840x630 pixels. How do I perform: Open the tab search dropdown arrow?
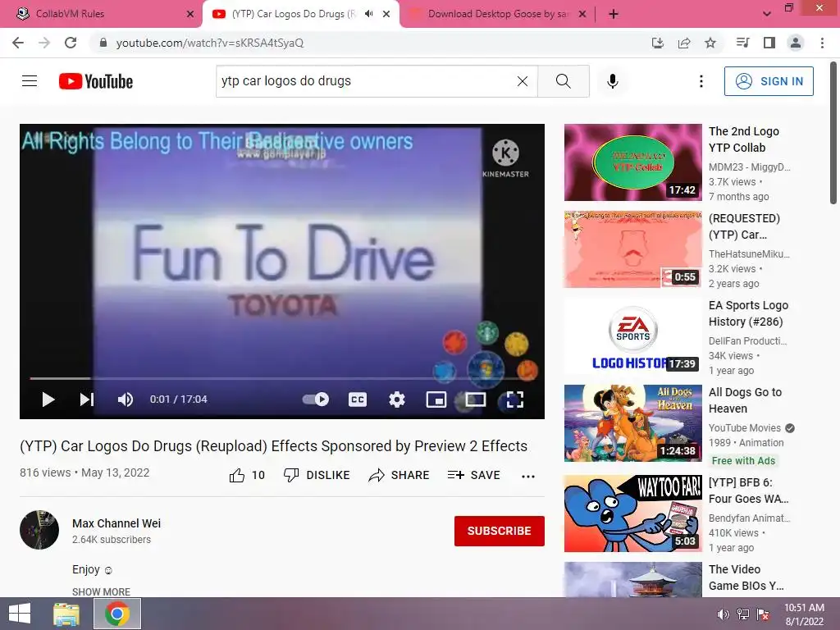coord(767,14)
